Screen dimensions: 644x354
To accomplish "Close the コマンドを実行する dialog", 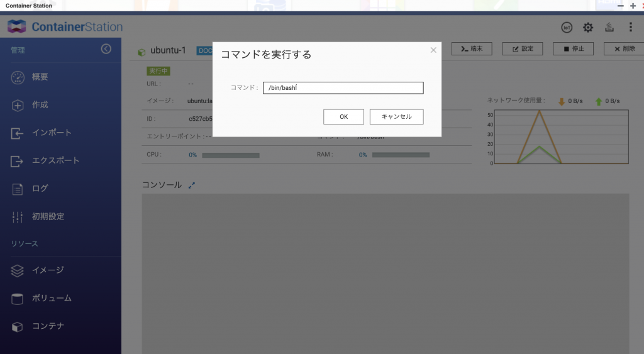I will click(433, 50).
